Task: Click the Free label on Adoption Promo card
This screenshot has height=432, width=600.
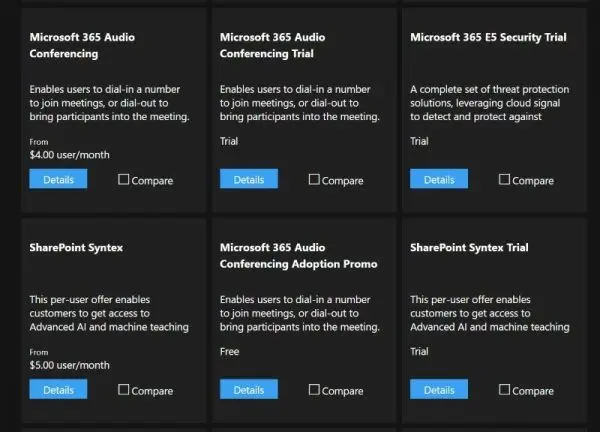Action: pyautogui.click(x=229, y=352)
